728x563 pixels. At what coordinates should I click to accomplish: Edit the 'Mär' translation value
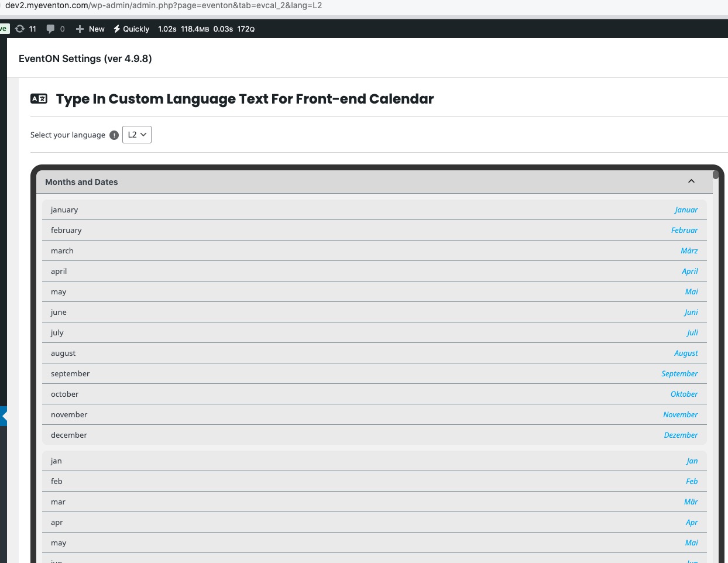(x=691, y=502)
